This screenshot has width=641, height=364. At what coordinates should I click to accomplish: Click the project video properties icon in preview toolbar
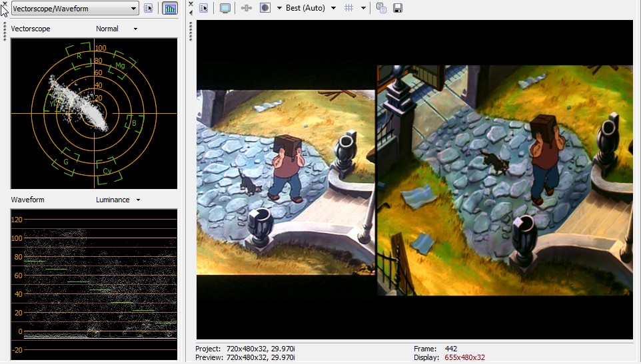[204, 8]
